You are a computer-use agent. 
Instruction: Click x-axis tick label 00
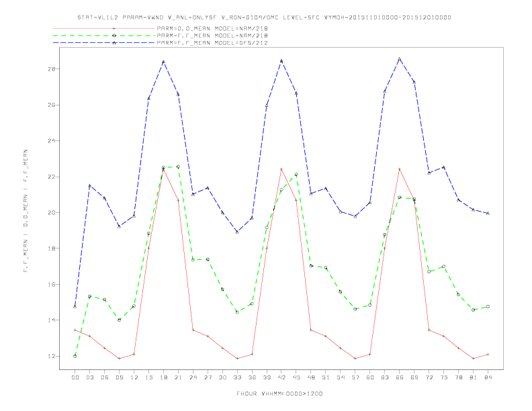(75, 377)
